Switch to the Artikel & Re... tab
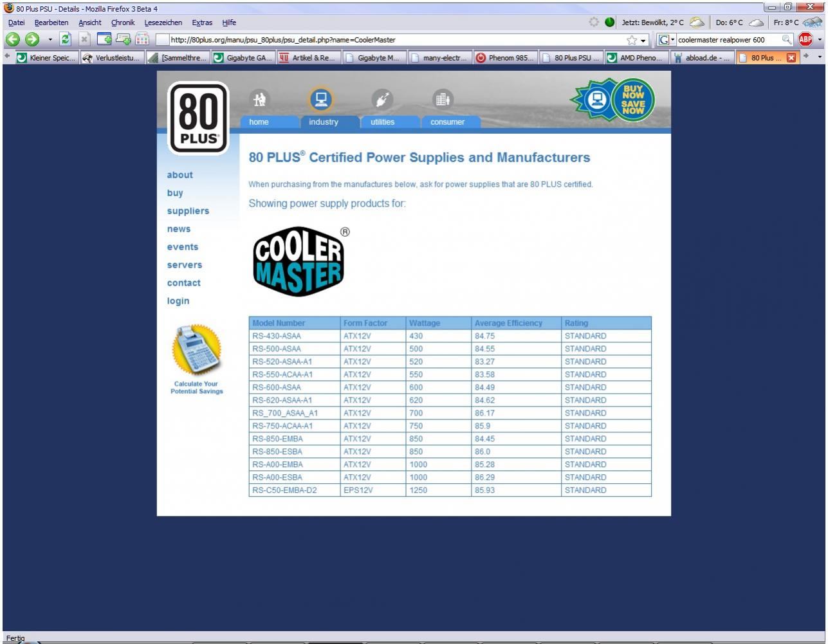Screen dimensions: 828x644 click(x=308, y=57)
